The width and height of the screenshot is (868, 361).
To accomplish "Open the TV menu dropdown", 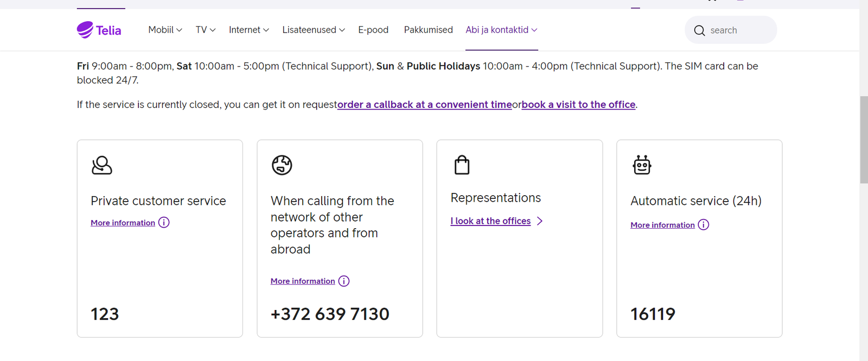I will pos(205,30).
